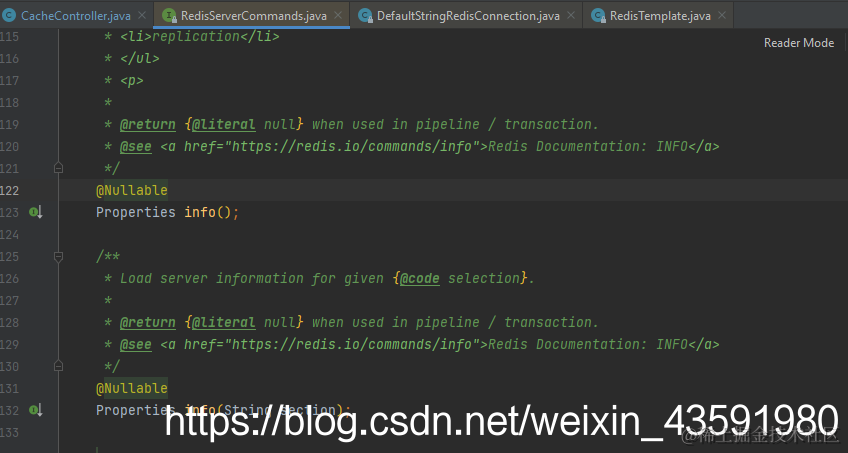Collapse the Javadoc fold marker at line 121

click(x=58, y=168)
